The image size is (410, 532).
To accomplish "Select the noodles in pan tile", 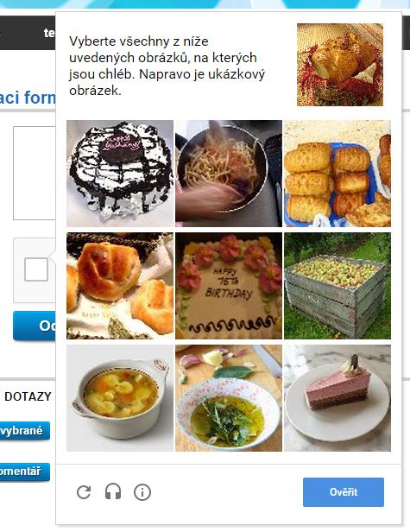I will 229,174.
